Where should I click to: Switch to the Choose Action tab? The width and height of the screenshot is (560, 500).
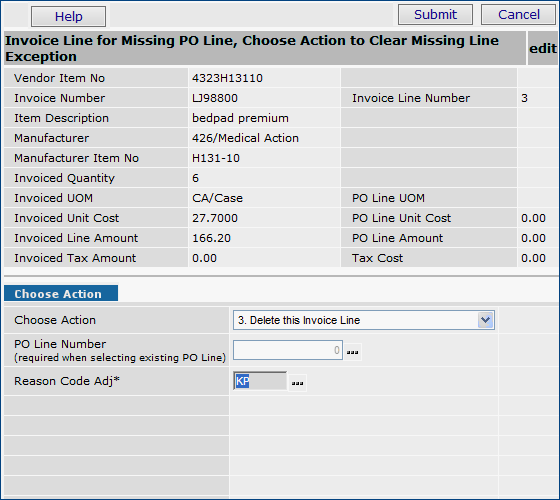click(61, 293)
